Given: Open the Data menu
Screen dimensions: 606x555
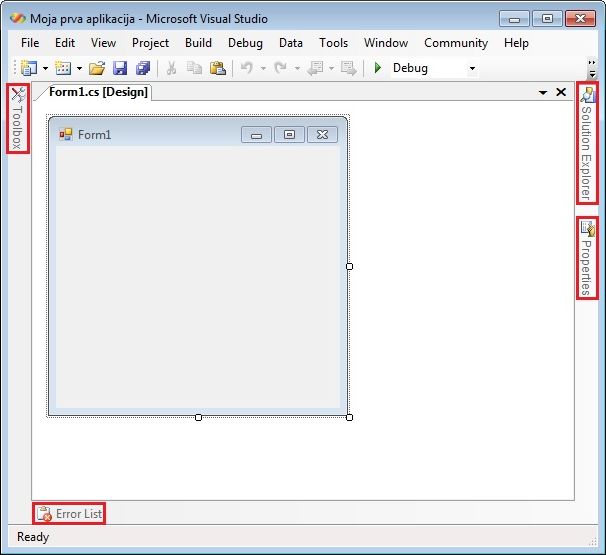Looking at the screenshot, I should click(x=291, y=43).
